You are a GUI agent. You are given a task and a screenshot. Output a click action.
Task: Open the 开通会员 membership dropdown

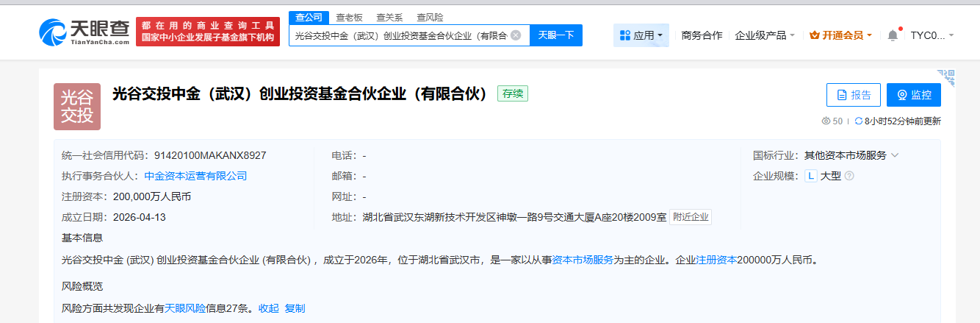(840, 35)
